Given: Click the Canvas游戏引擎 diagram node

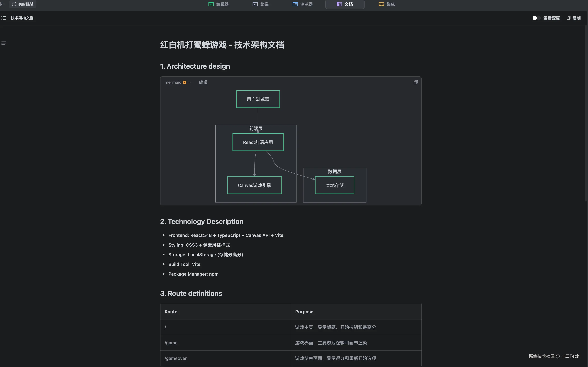Looking at the screenshot, I should pyautogui.click(x=254, y=185).
